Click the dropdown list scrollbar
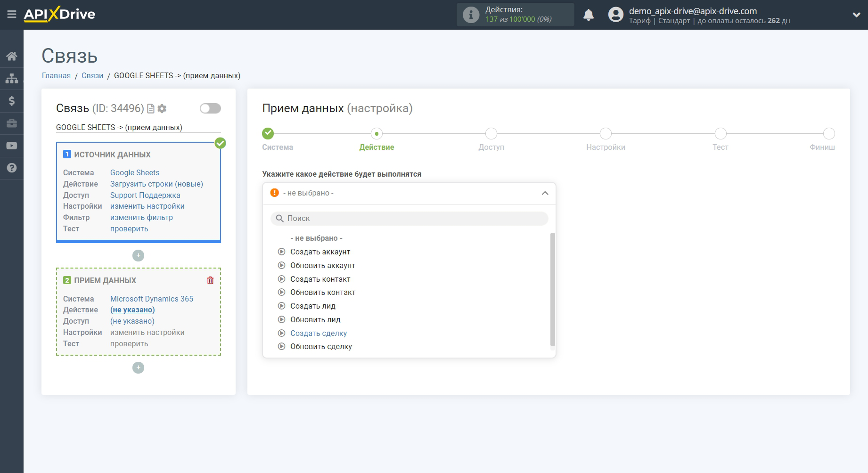The height and width of the screenshot is (473, 868). coord(553,290)
